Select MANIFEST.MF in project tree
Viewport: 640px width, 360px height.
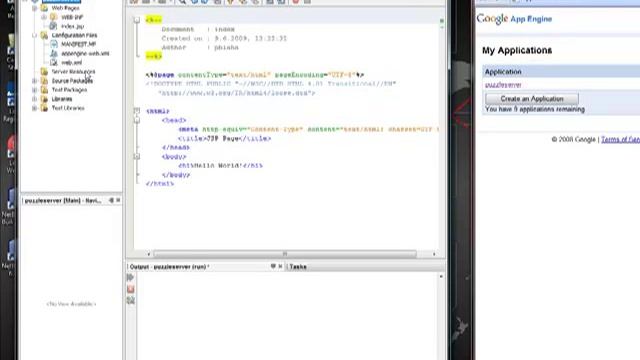[79, 44]
